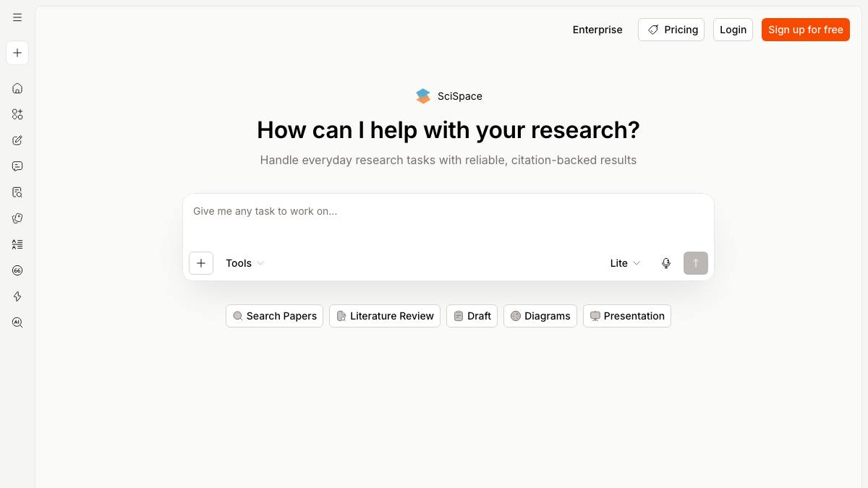Screen dimensions: 868x488
Task: Start voice input with microphone icon
Action: [666, 263]
